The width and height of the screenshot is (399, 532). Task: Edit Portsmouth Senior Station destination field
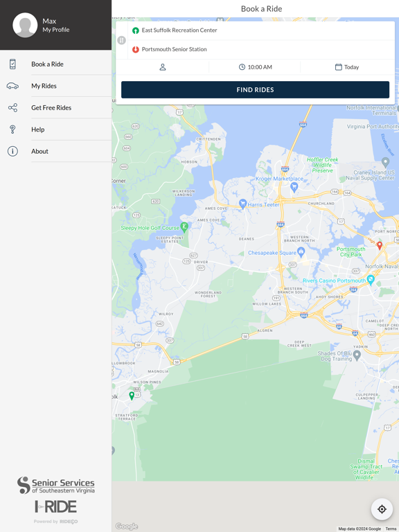pyautogui.click(x=261, y=50)
